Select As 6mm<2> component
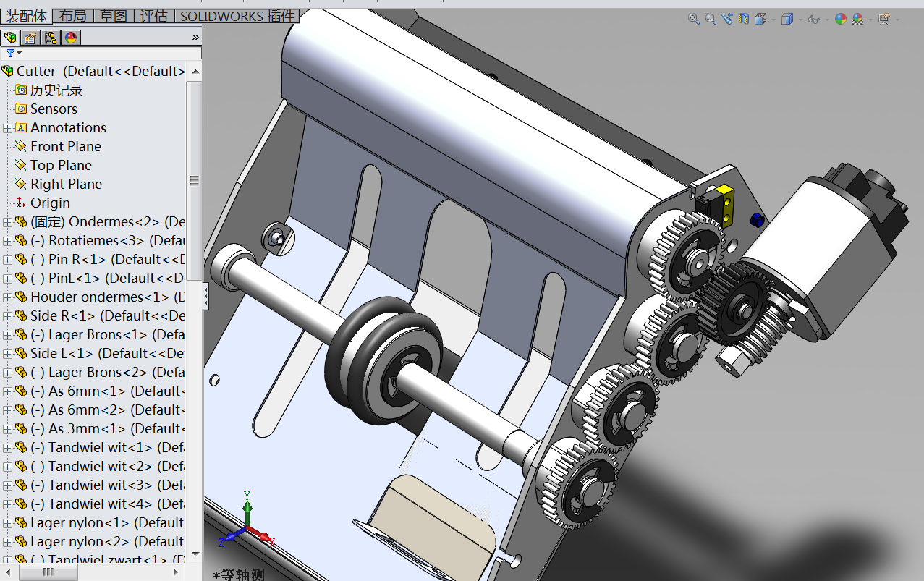This screenshot has height=581, width=924. coord(108,410)
